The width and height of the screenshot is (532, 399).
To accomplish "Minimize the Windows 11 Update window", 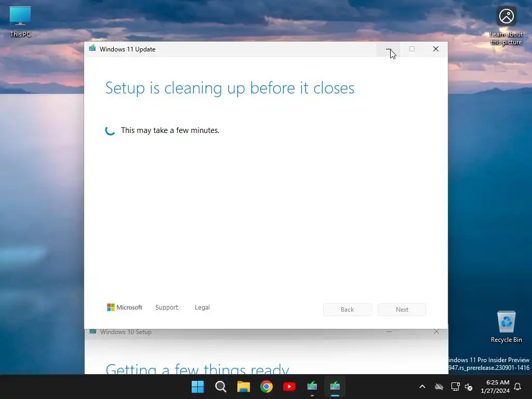I will (x=388, y=49).
